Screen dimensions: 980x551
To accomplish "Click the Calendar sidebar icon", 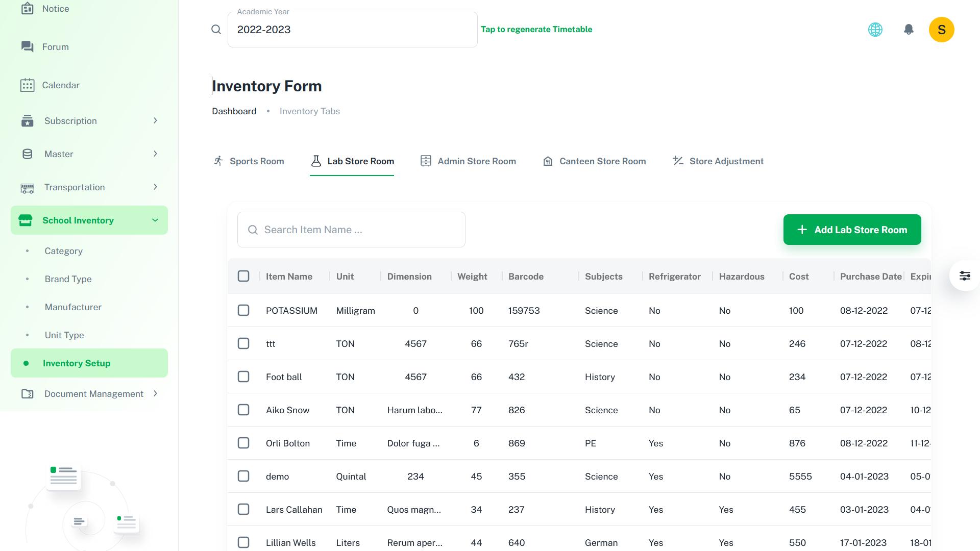I will 28,85.
